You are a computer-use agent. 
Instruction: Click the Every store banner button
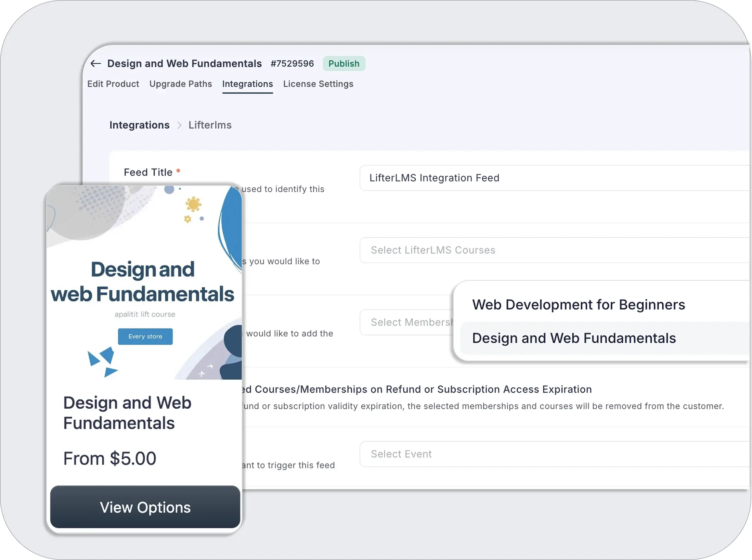click(145, 337)
